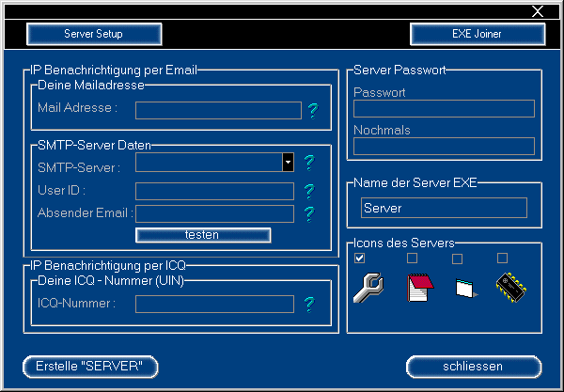Screen dimensions: 564x392
Task: Uncheck the checkbox above the wrench icon
Action: pos(360,259)
